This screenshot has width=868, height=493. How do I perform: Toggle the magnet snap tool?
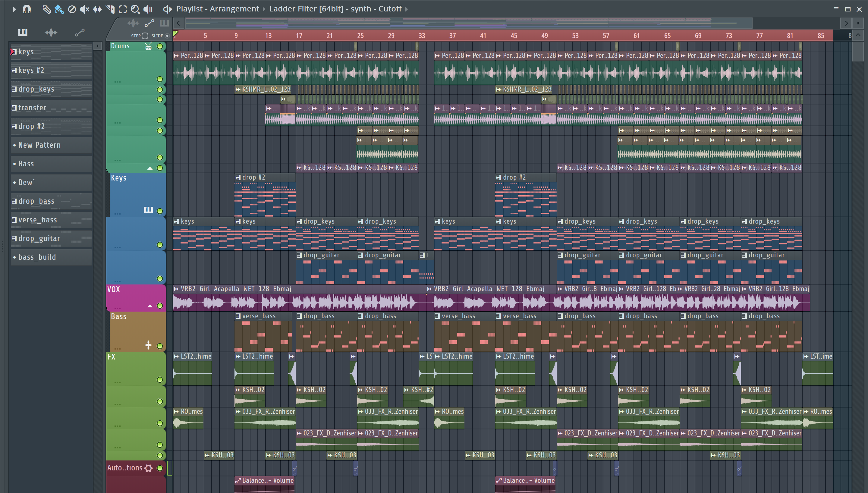coord(27,9)
